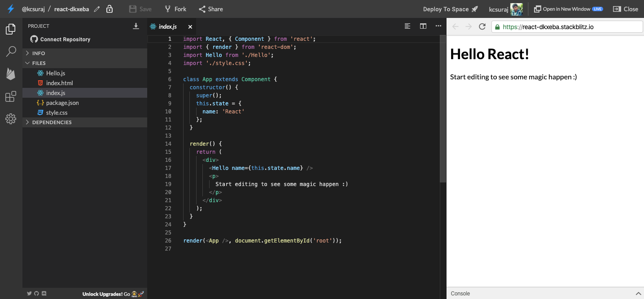Click line number 26 in the gutter
The height and width of the screenshot is (299, 644).
click(x=168, y=241)
